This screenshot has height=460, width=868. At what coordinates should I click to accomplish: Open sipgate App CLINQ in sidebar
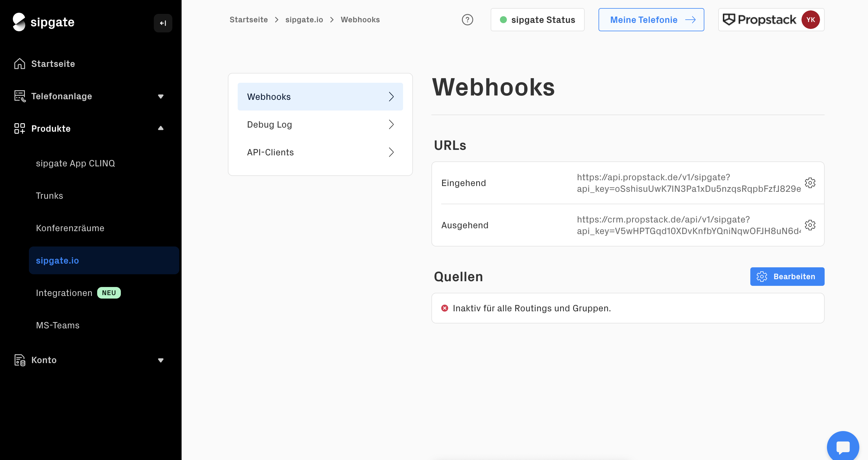[75, 163]
